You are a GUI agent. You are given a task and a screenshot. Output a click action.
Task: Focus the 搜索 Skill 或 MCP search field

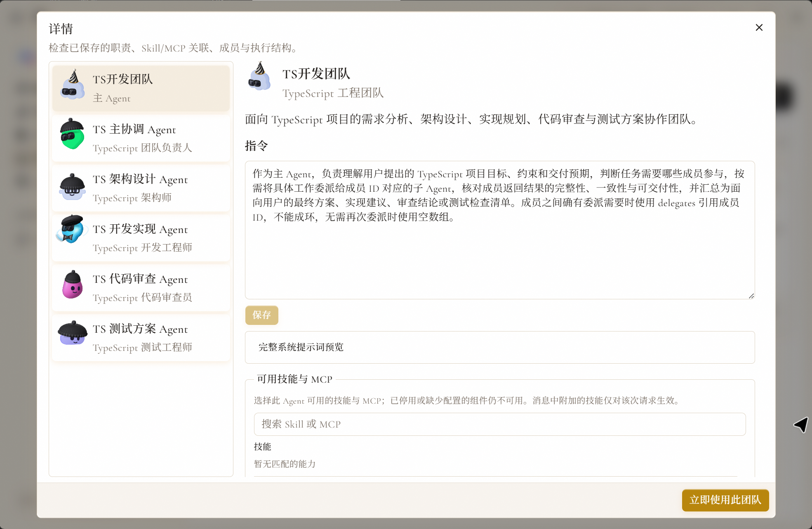(x=500, y=424)
